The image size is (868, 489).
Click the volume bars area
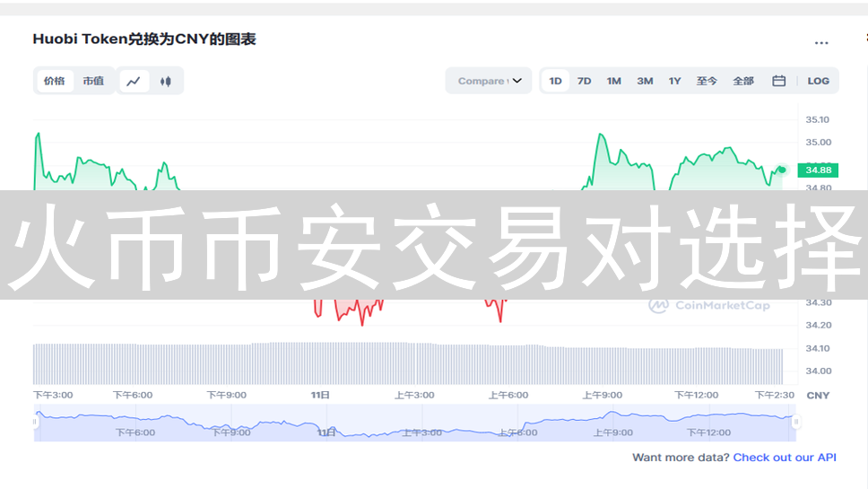pyautogui.click(x=408, y=364)
